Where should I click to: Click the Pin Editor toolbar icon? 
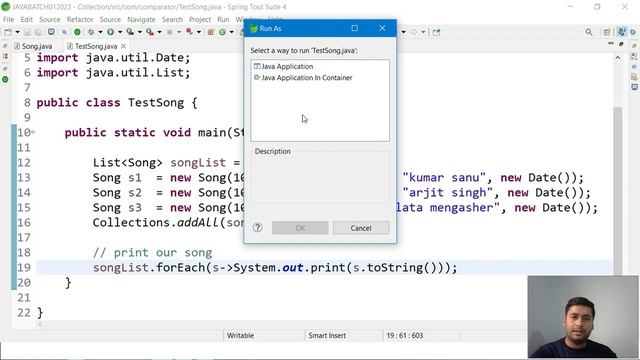point(436,32)
